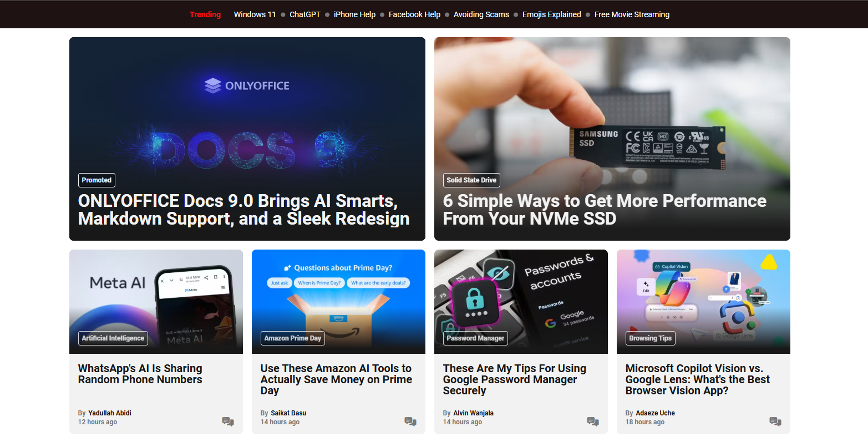The height and width of the screenshot is (447, 868).
Task: Click the Artificial Intelligence category tag
Action: [x=113, y=338]
